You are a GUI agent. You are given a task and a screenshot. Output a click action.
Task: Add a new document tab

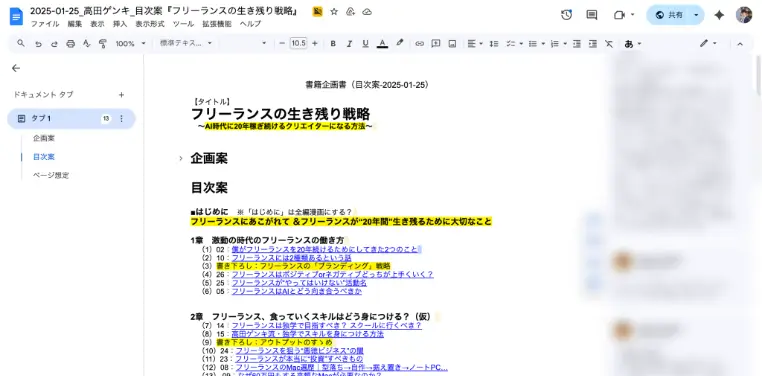click(121, 95)
